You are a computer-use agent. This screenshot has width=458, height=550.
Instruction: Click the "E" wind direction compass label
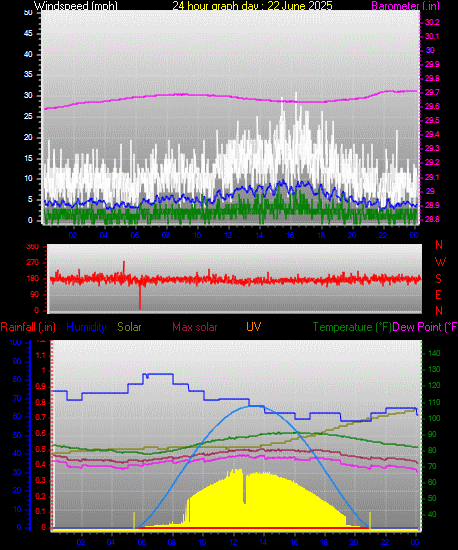[438, 295]
